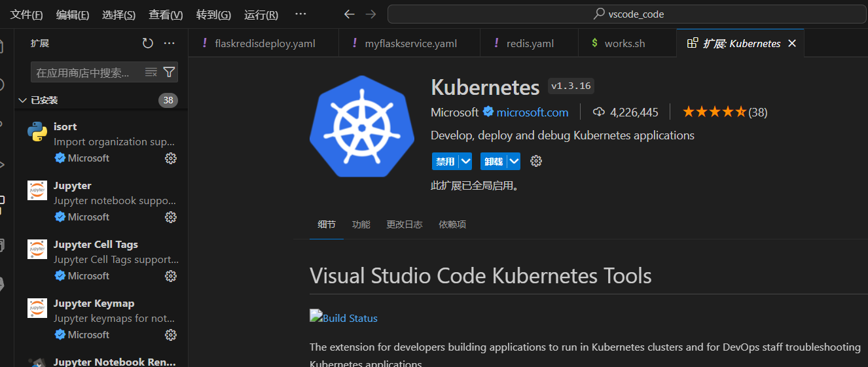Click the Jupyter Cell Tags logo
868x367 pixels.
click(37, 249)
